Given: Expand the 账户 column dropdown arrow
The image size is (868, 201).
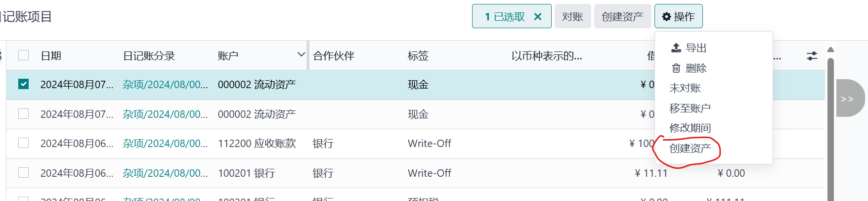Looking at the screenshot, I should [301, 54].
